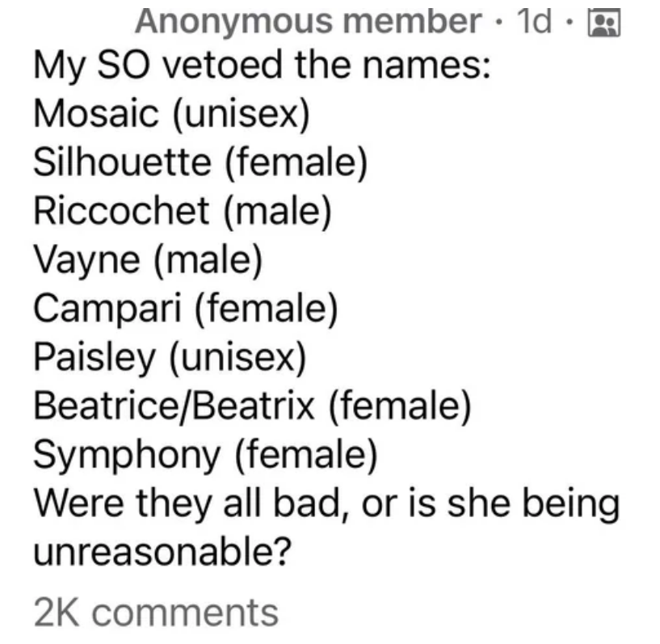Click the word "unreasonable?"
Image resolution: width=660 pixels, height=644 pixels.
[162, 552]
